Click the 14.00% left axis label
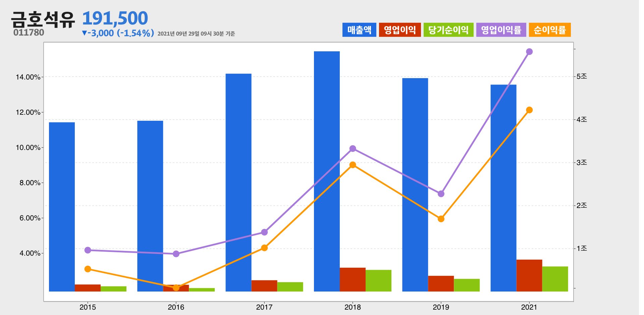644x315 pixels. click(x=28, y=77)
